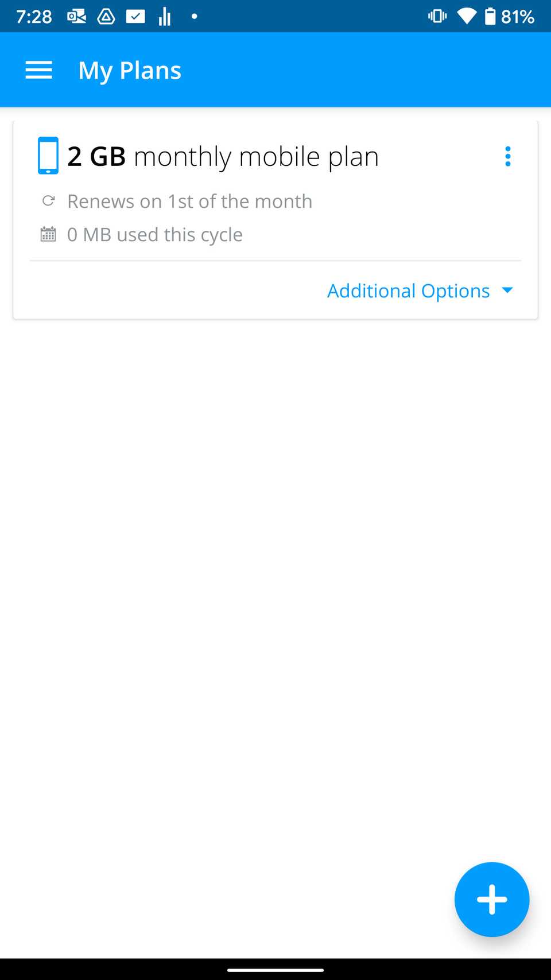551x980 pixels.
Task: Tap the Wi-Fi status icon
Action: (x=467, y=16)
